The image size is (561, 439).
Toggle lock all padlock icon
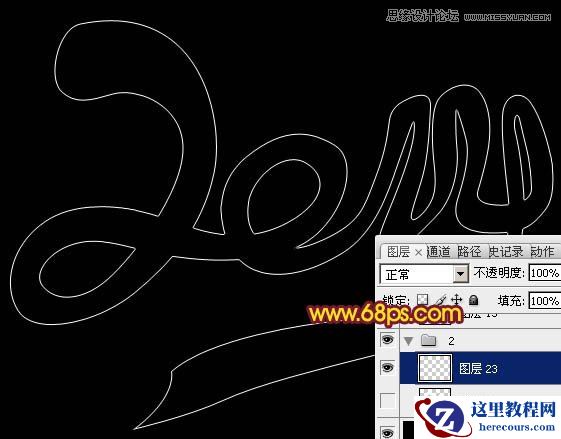473,300
